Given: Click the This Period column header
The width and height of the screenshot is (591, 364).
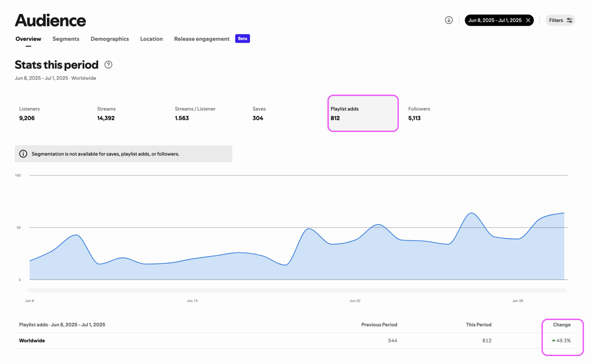Looking at the screenshot, I should click(479, 324).
